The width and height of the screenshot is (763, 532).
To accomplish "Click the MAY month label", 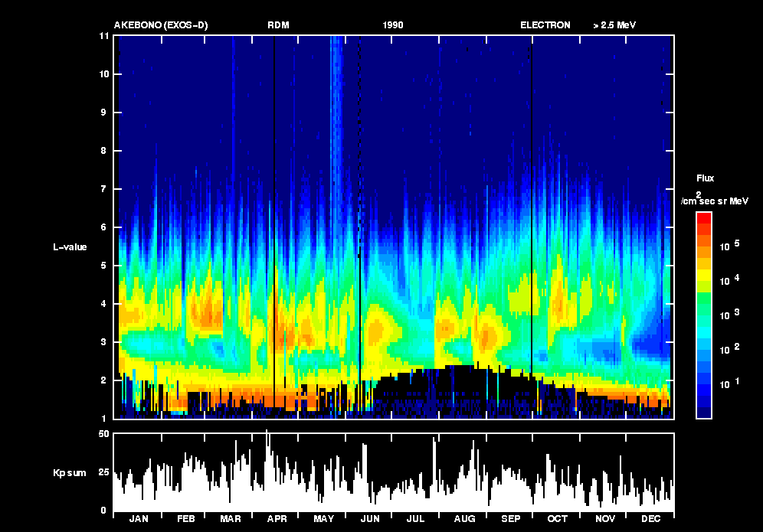I will click(323, 519).
